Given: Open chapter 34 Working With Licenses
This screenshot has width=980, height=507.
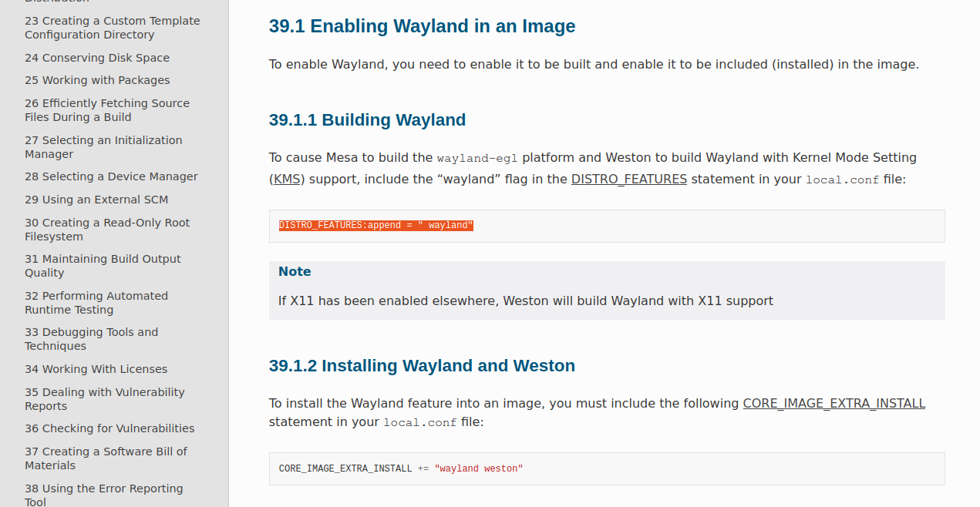Looking at the screenshot, I should pos(96,369).
